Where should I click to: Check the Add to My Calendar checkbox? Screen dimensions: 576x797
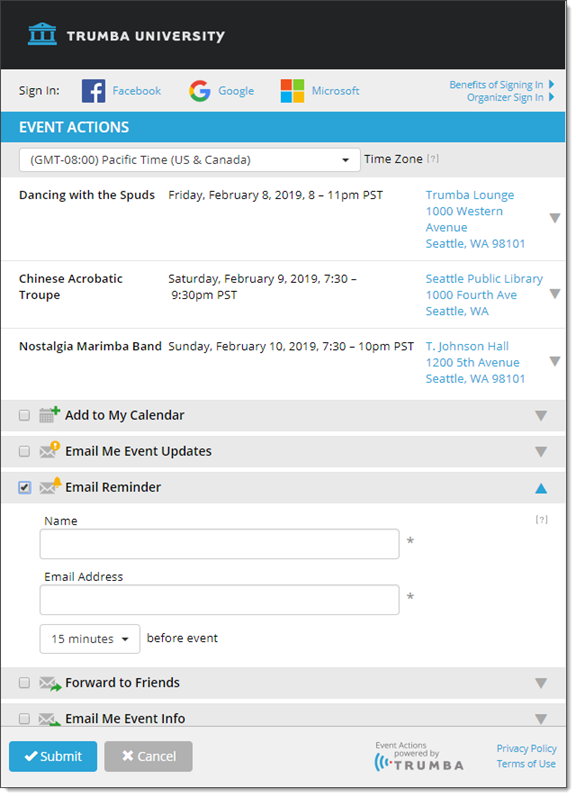click(x=24, y=415)
